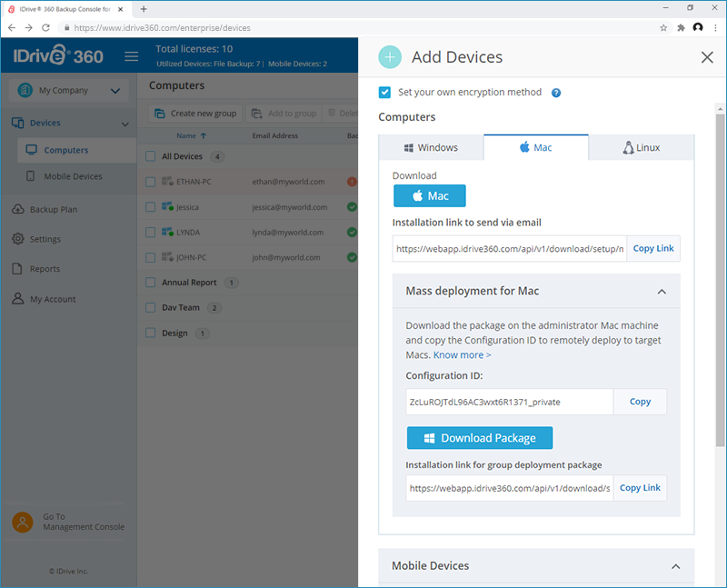Open Backup Plan in the sidebar
727x588 pixels.
[x=54, y=210]
